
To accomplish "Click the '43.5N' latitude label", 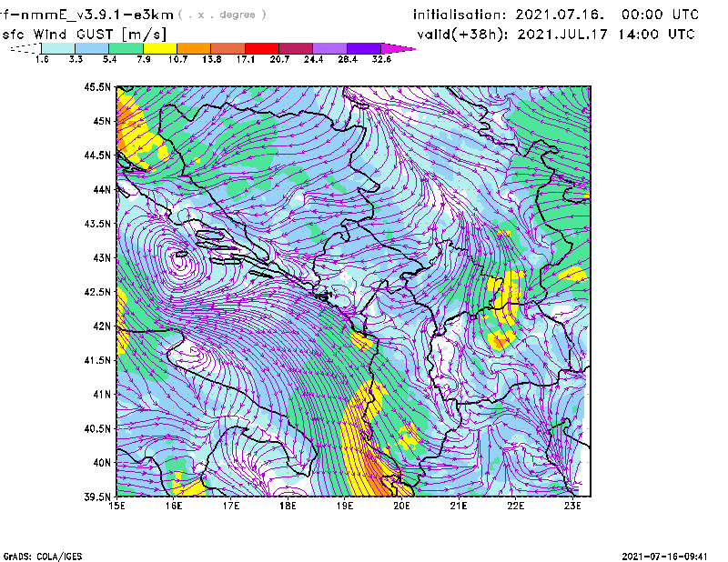I will [x=97, y=223].
